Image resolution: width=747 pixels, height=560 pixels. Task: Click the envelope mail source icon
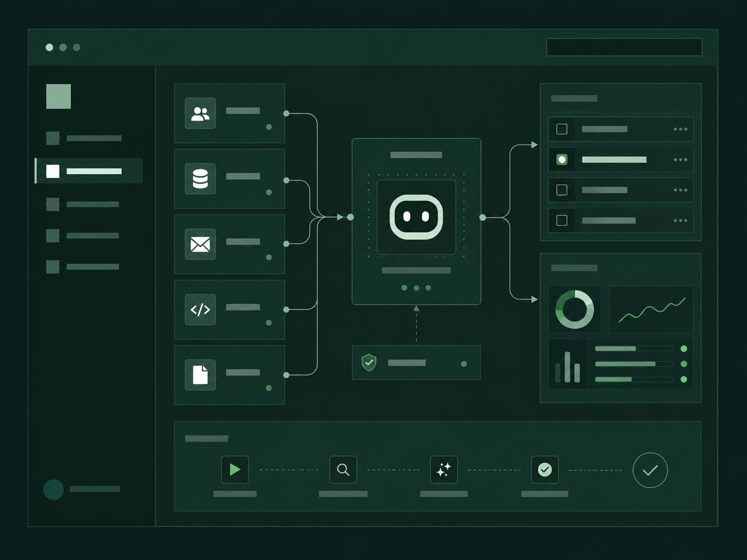pos(200,244)
